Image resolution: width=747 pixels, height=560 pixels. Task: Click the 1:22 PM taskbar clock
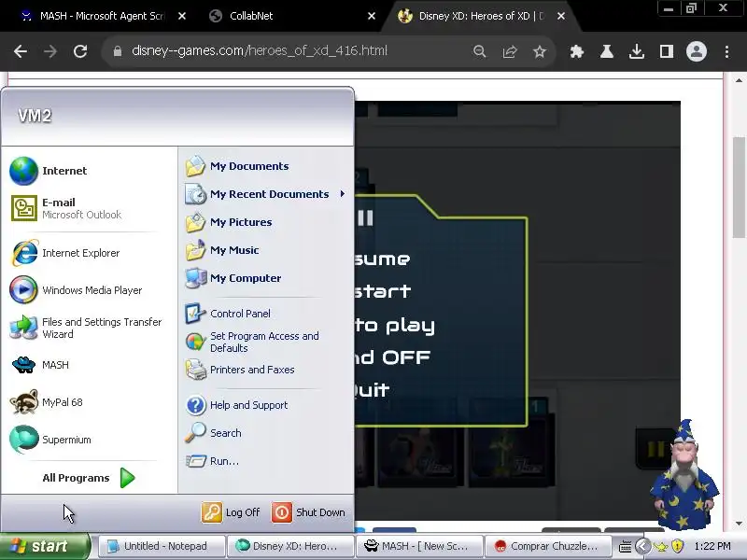point(712,546)
